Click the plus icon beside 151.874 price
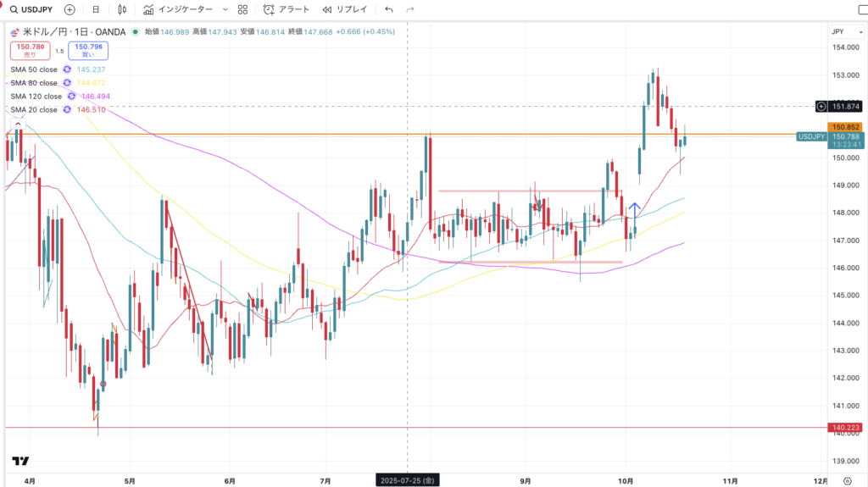 tap(821, 106)
